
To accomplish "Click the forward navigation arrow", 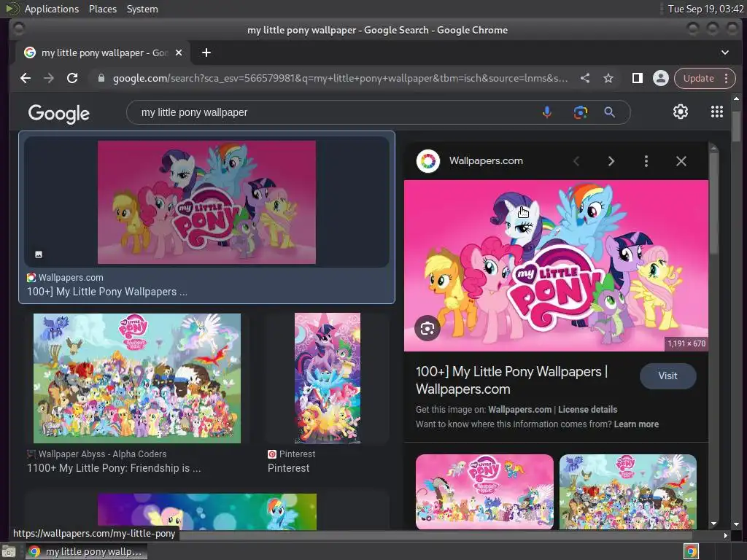I will click(49, 78).
